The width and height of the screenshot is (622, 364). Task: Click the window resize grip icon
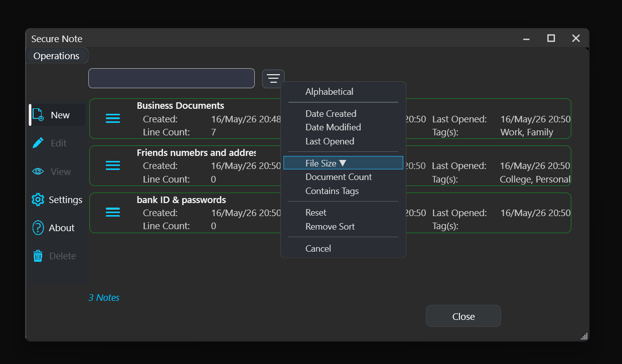(x=584, y=336)
